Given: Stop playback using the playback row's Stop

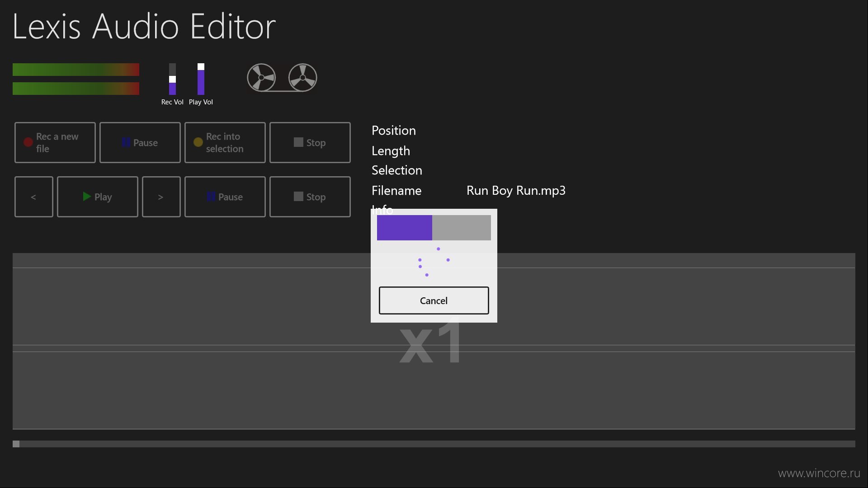Looking at the screenshot, I should (x=310, y=197).
